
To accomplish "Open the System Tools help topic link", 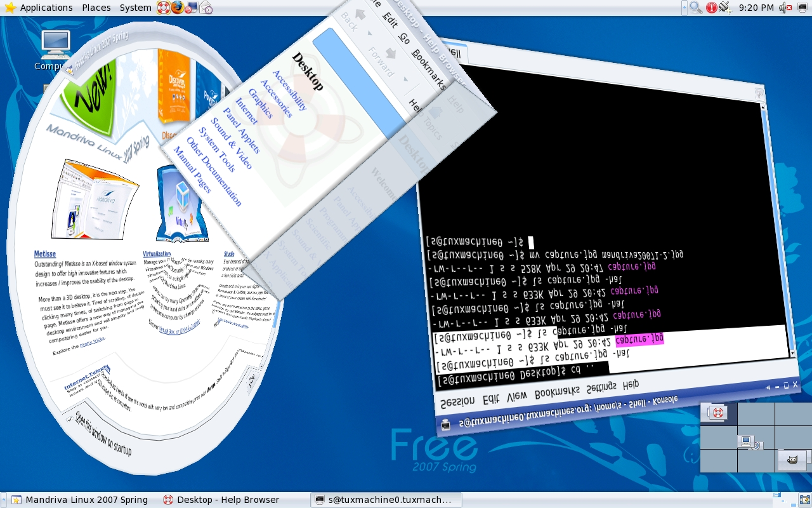I will 217,150.
